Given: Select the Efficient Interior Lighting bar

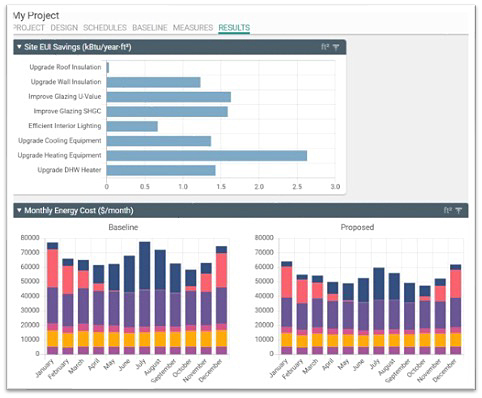Looking at the screenshot, I should tap(132, 126).
